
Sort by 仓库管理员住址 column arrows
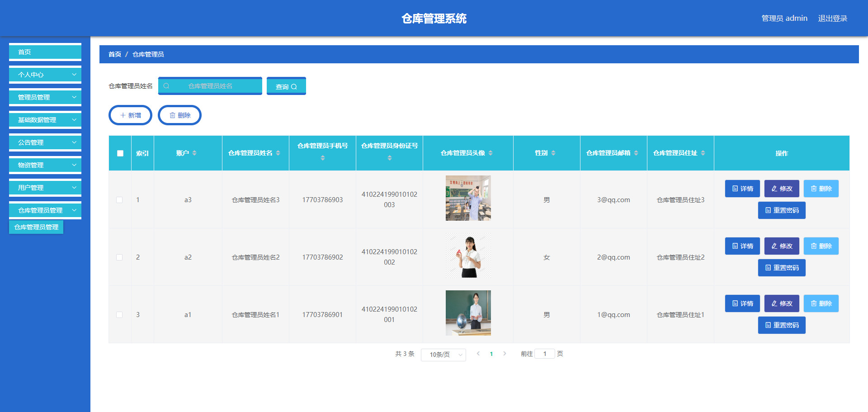click(703, 153)
